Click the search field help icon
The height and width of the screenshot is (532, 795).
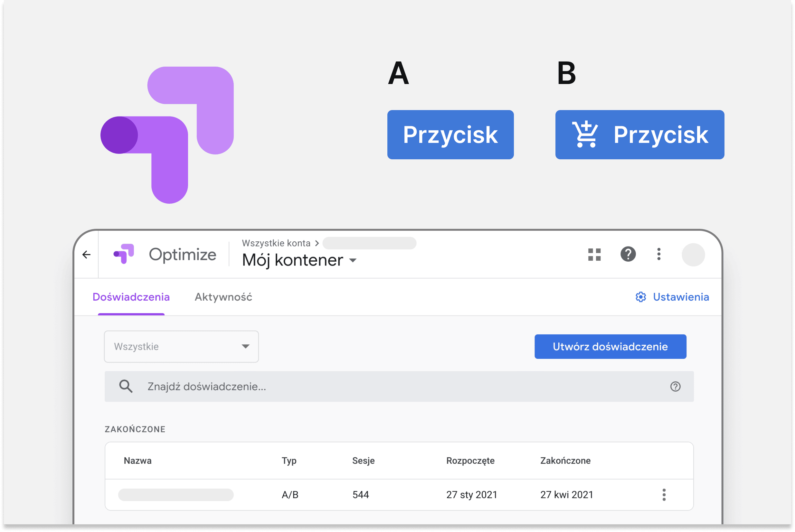click(x=675, y=387)
